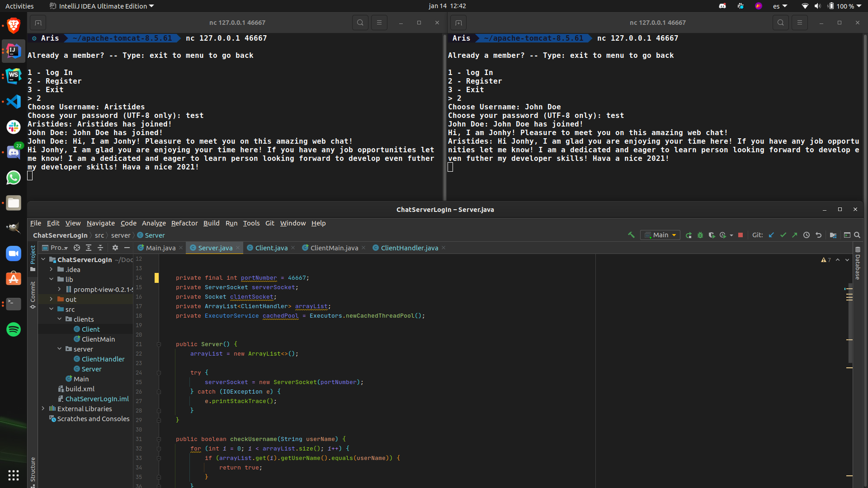The image size is (868, 488).
Task: Click the Server breadcrumb in navigation bar
Action: (x=155, y=235)
